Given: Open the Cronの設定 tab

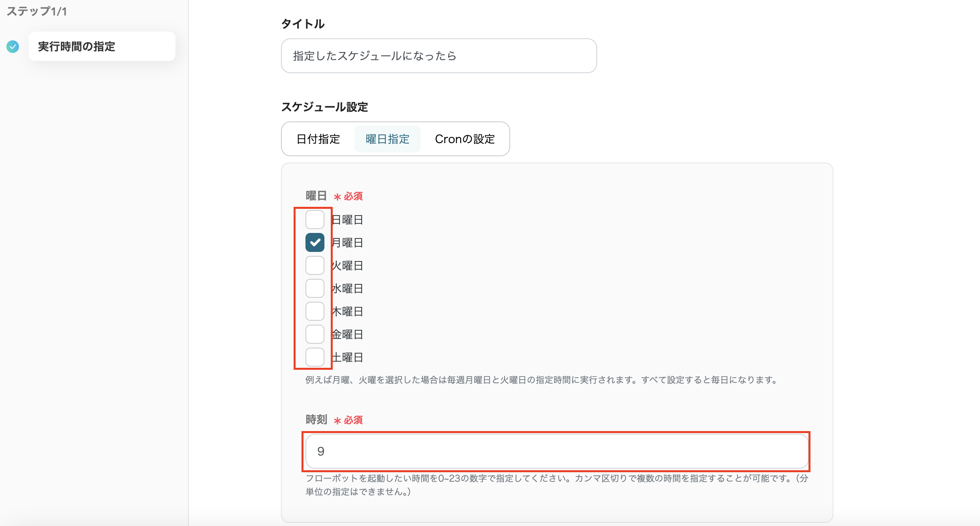Looking at the screenshot, I should pos(465,139).
